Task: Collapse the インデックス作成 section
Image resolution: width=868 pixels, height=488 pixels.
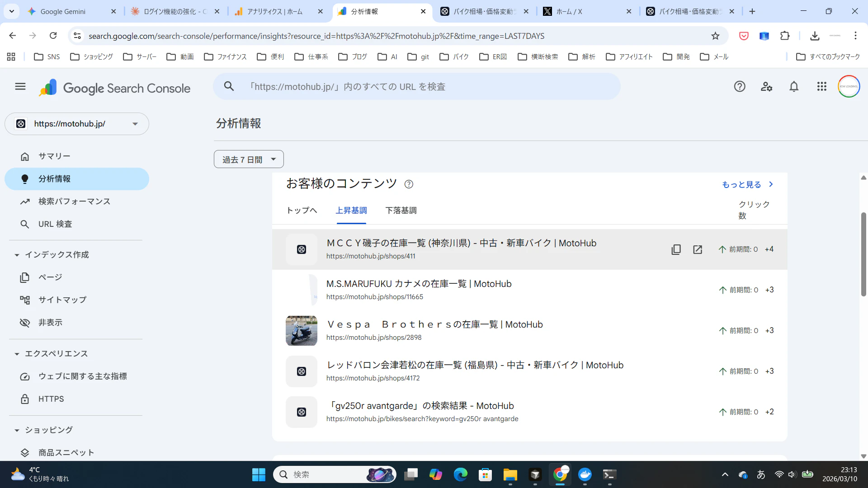Action: [17, 255]
